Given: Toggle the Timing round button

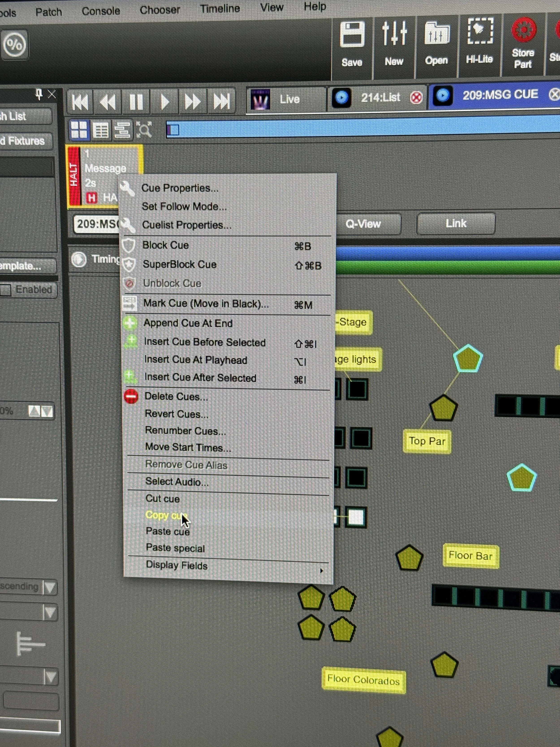Looking at the screenshot, I should click(x=79, y=259).
